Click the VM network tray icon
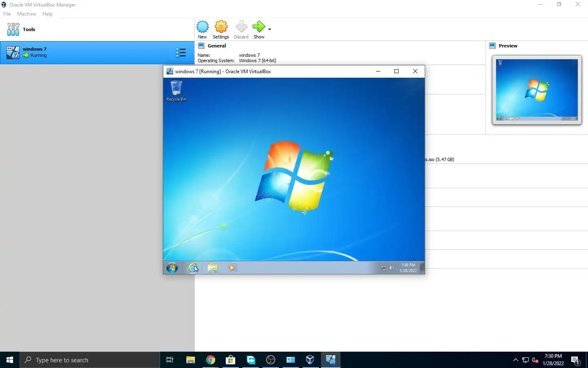Screen dimensions: 588x368 click(x=384, y=268)
